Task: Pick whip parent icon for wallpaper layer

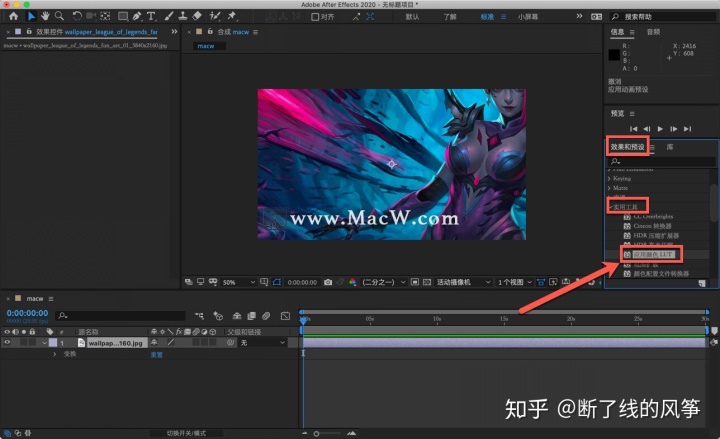Action: (231, 343)
